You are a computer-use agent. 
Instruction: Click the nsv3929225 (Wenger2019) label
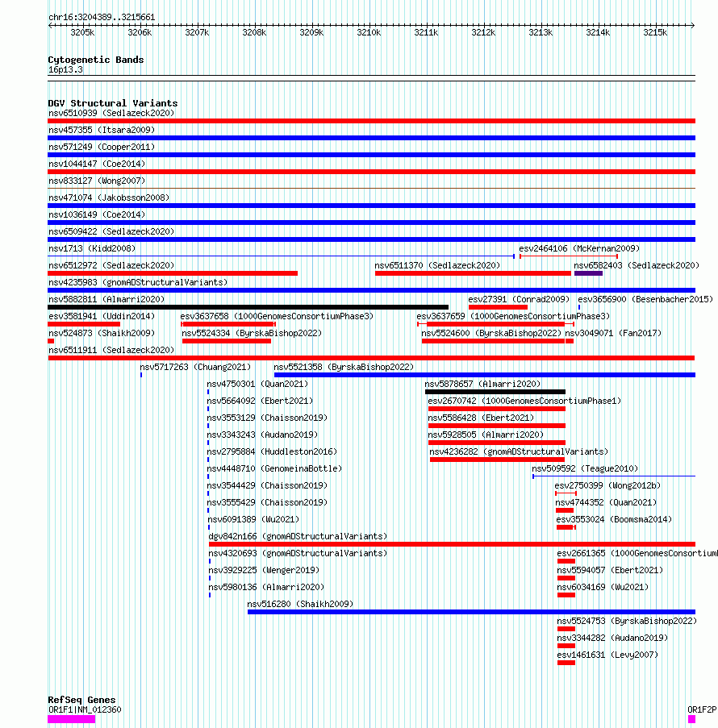tap(264, 571)
